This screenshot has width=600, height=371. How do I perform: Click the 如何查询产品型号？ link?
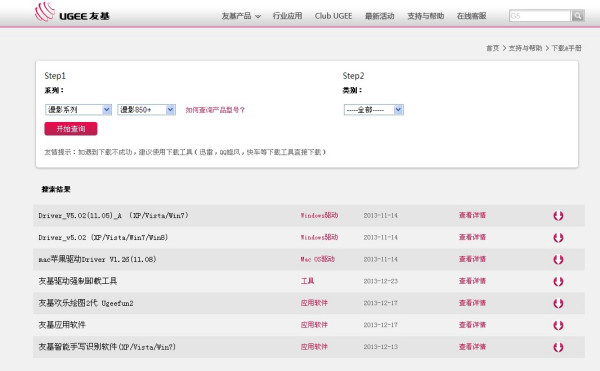[x=215, y=110]
